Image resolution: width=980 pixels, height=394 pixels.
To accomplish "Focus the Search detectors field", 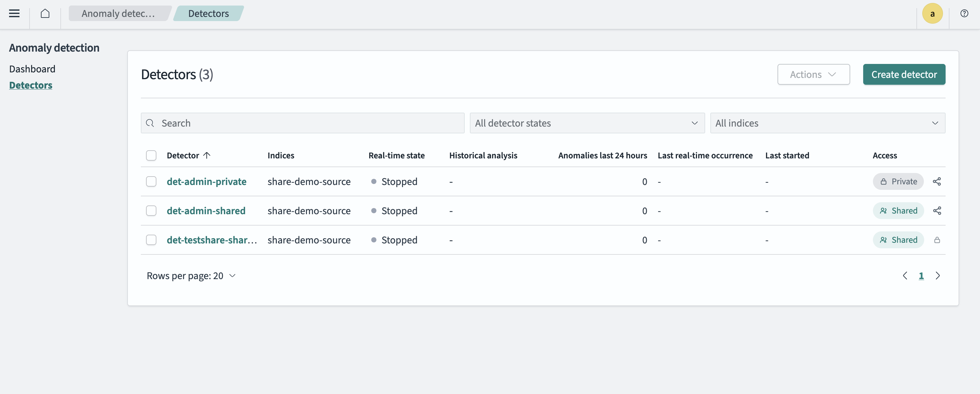I will (302, 123).
